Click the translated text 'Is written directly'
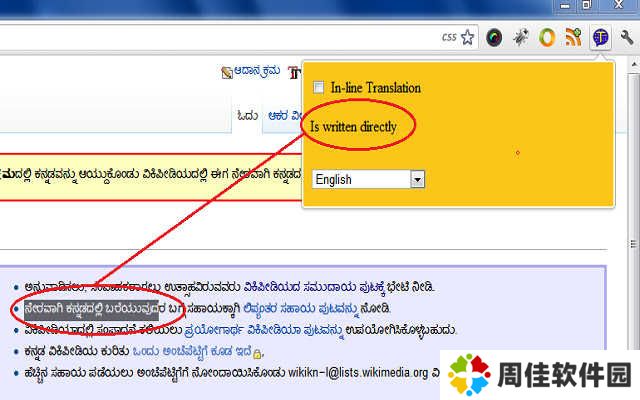640x400 pixels. click(353, 127)
